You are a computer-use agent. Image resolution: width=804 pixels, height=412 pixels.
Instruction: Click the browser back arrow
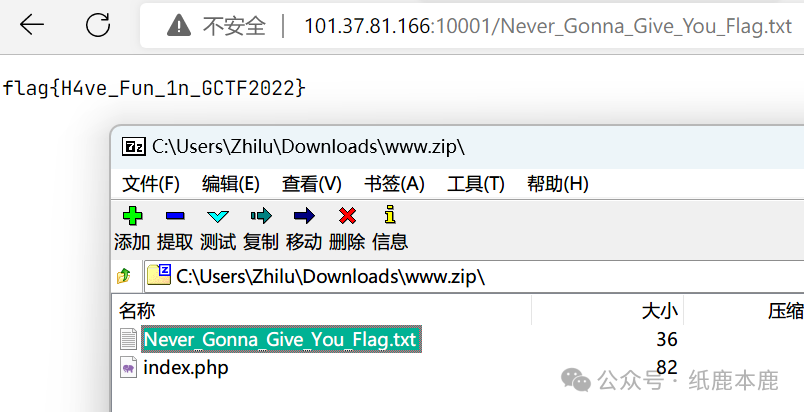pos(32,25)
